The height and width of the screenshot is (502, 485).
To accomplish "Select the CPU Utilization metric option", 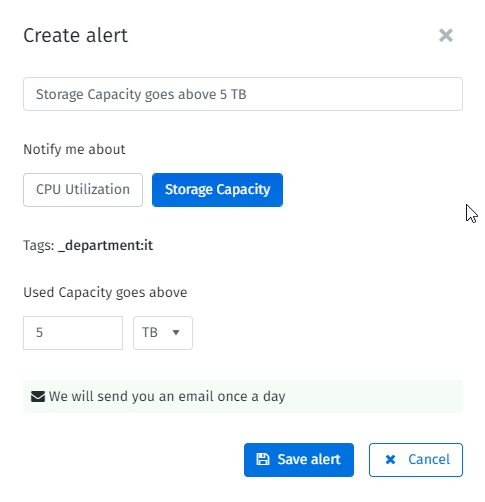I will tap(83, 190).
